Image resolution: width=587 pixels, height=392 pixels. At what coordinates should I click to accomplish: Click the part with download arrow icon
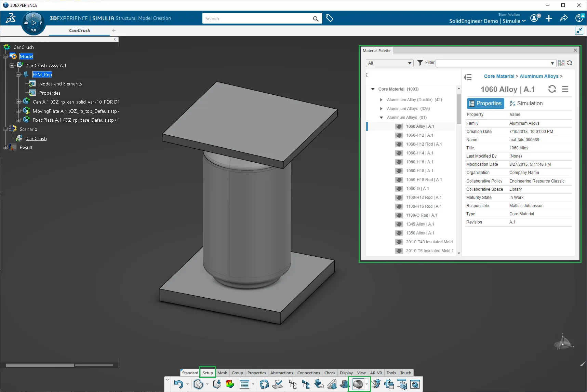coord(217,384)
